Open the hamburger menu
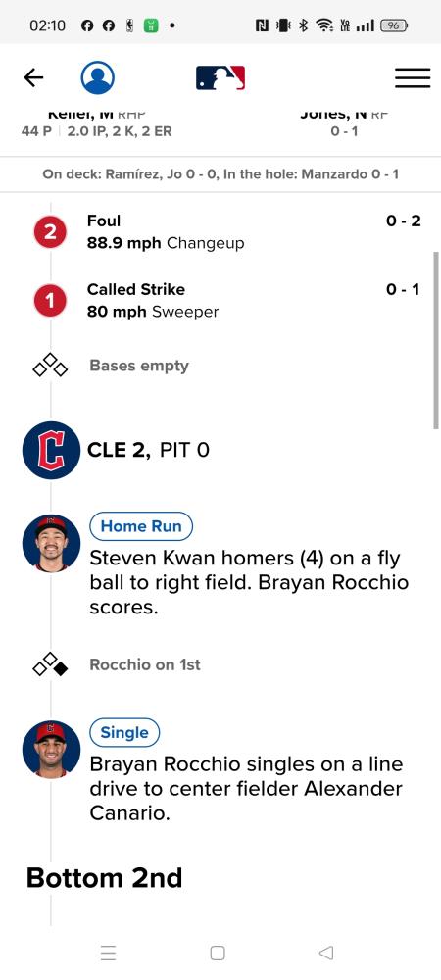This screenshot has width=441, height=980. (413, 78)
